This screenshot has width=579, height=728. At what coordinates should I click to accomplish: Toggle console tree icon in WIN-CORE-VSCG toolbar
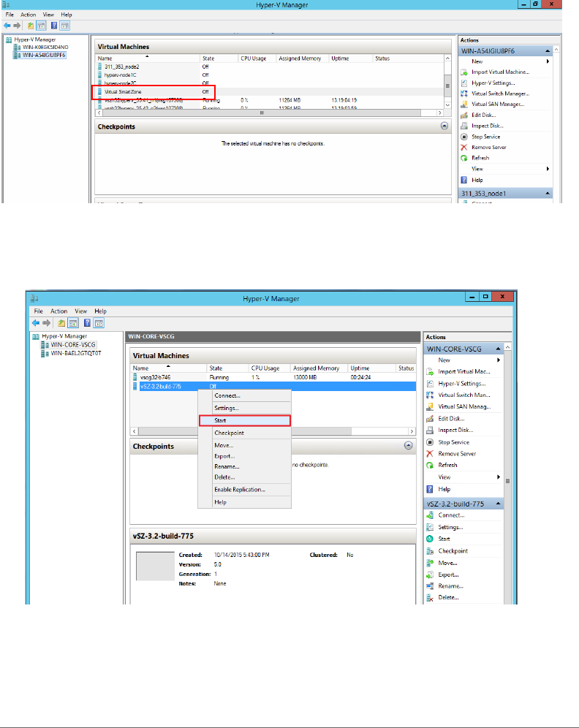tap(73, 323)
